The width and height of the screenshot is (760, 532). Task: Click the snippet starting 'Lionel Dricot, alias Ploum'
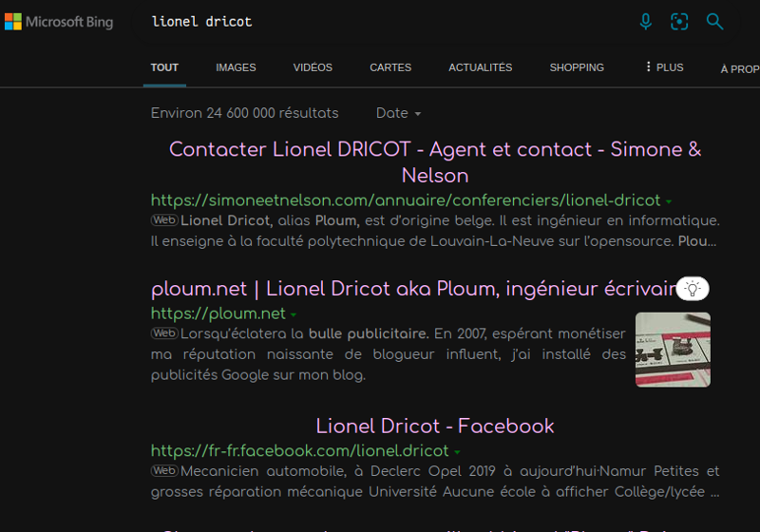pos(435,231)
